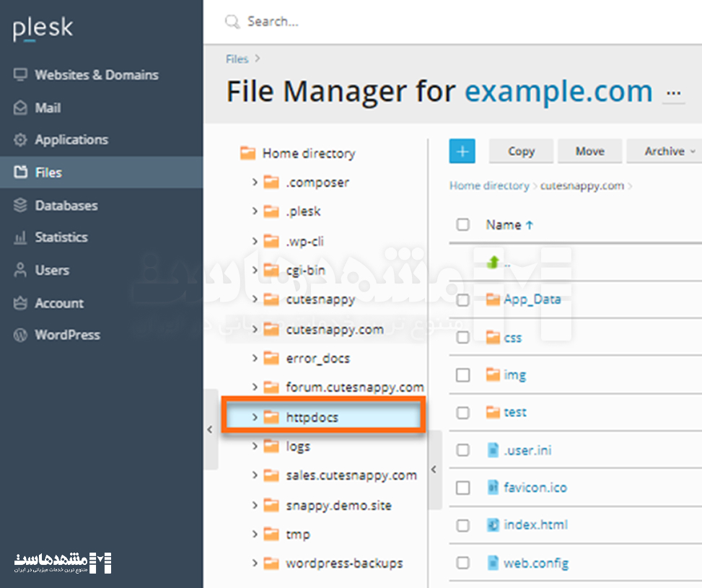This screenshot has width=702, height=588.
Task: Click the Home directory folder icon in tree
Action: point(247,153)
